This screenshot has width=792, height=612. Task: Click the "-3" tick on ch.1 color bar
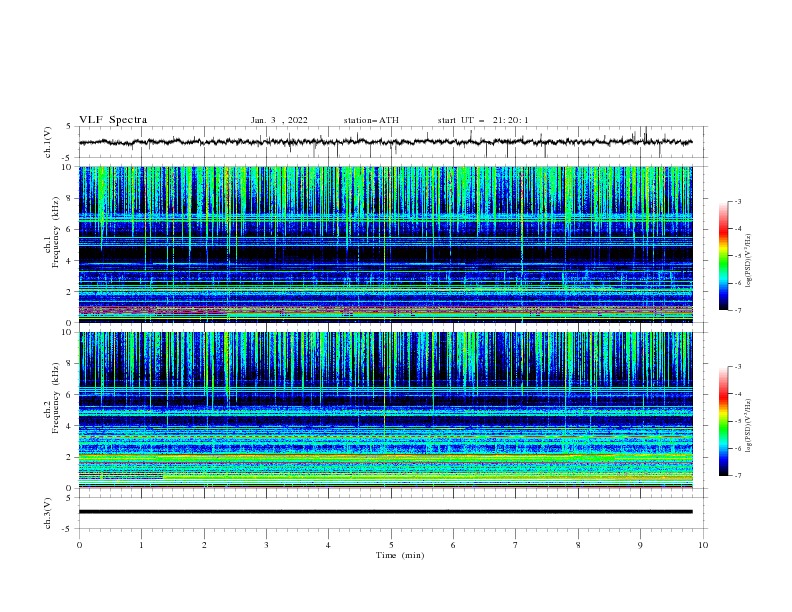[x=737, y=201]
